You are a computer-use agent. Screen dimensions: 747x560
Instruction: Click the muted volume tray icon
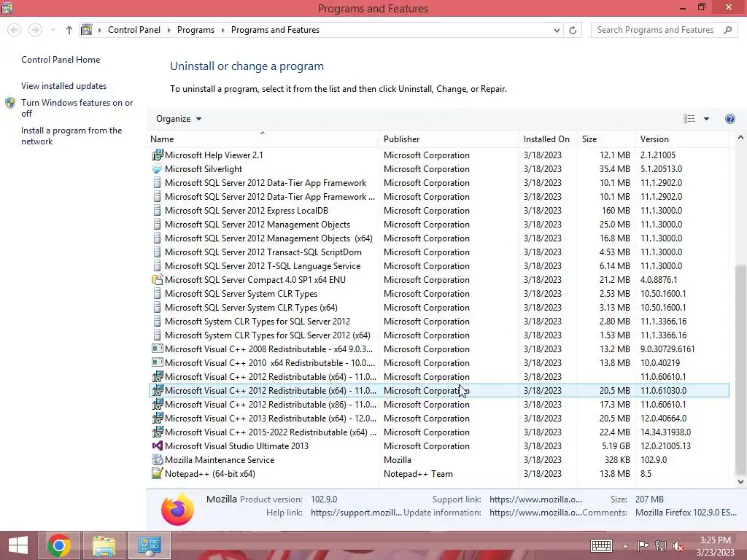[678, 546]
